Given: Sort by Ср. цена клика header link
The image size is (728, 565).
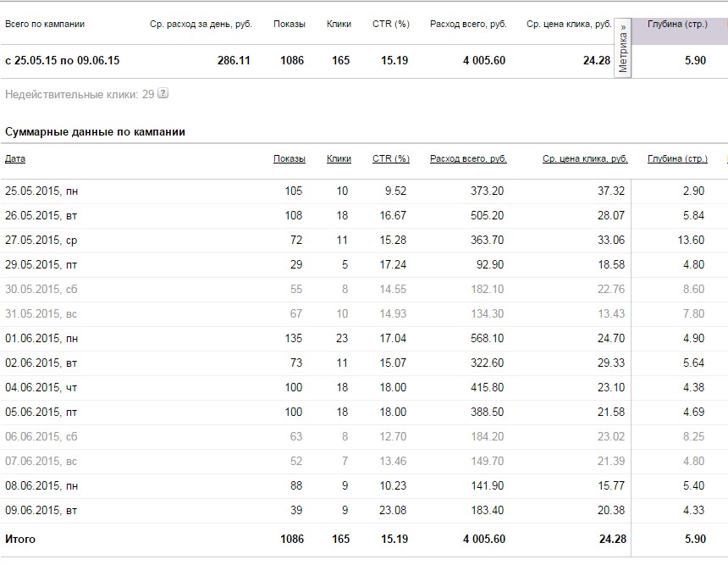Looking at the screenshot, I should tap(585, 158).
